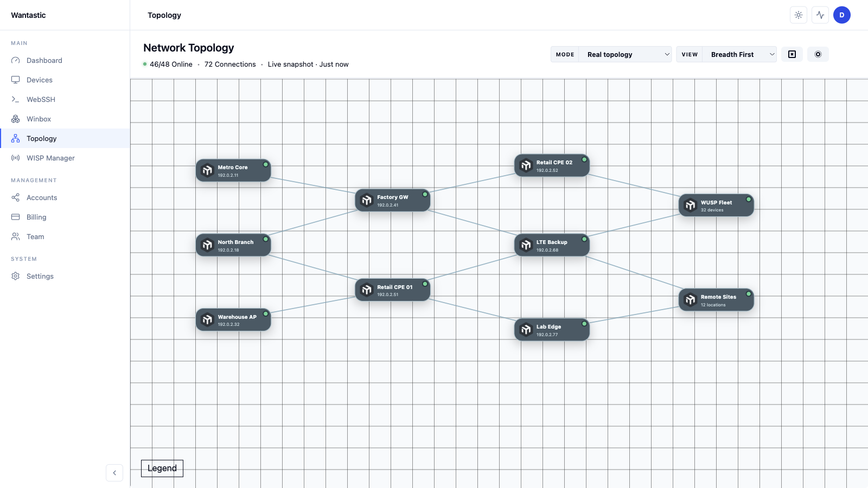
Task: Collapse the sidebar with chevron button
Action: click(x=114, y=473)
